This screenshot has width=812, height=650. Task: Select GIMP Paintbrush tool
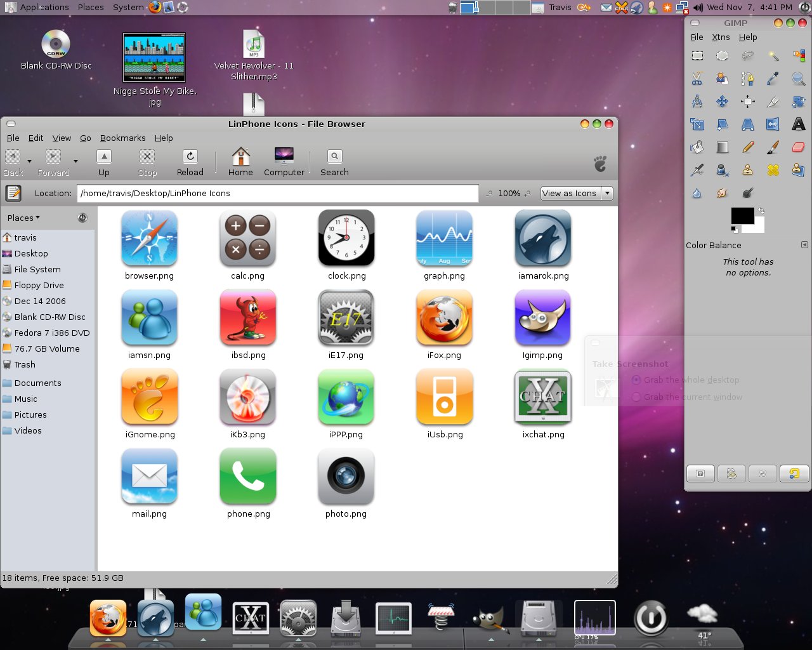[x=773, y=147]
